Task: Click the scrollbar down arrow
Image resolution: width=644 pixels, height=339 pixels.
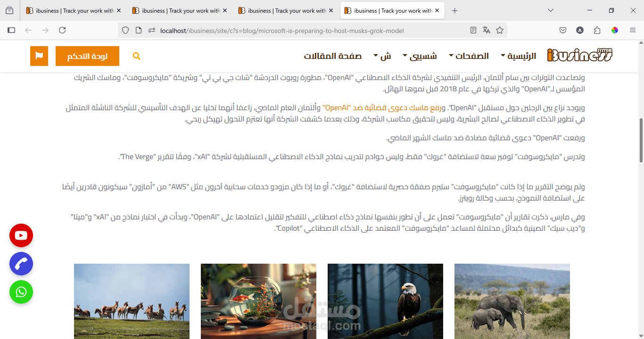Action: click(x=640, y=335)
